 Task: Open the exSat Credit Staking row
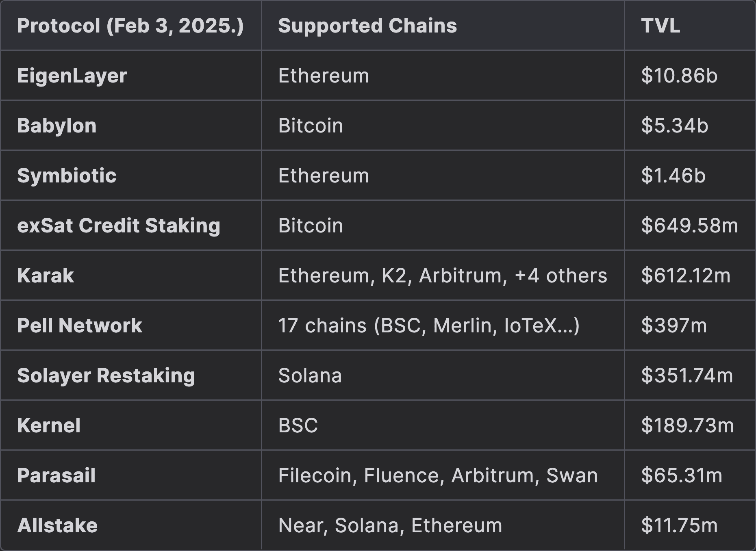[x=119, y=226]
